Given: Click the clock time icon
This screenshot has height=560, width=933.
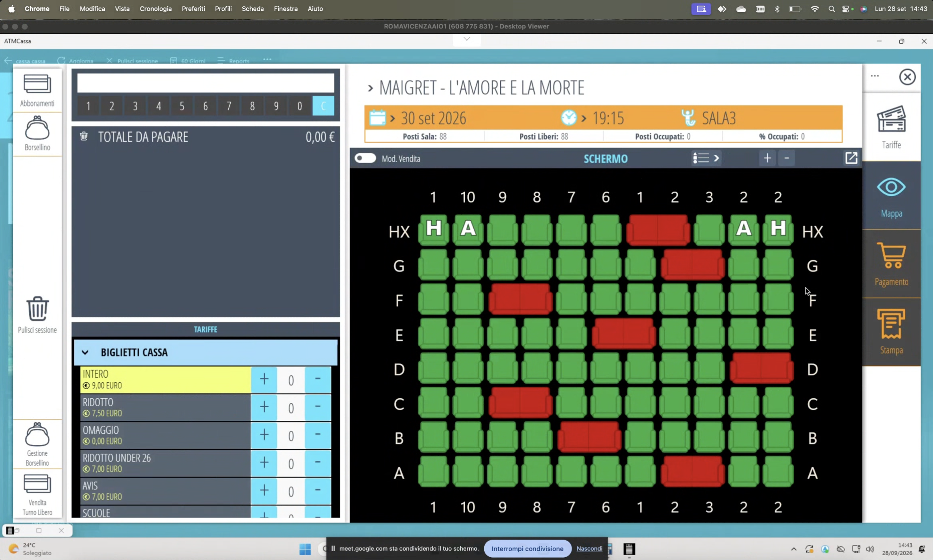Looking at the screenshot, I should (569, 118).
